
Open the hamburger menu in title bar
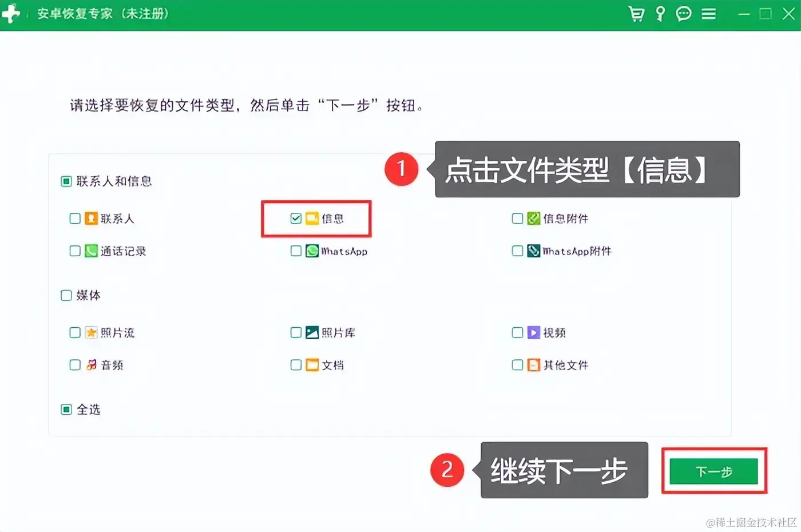pos(709,14)
